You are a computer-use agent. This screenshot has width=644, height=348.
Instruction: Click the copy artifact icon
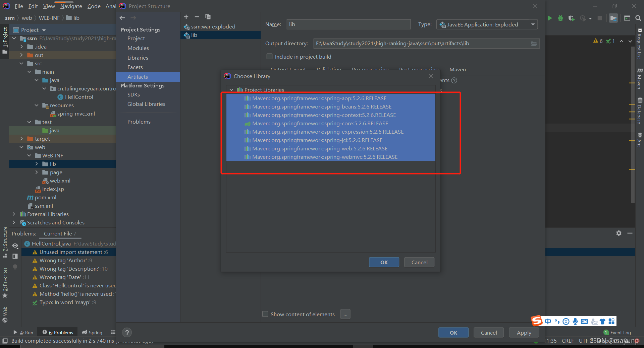pyautogui.click(x=208, y=17)
